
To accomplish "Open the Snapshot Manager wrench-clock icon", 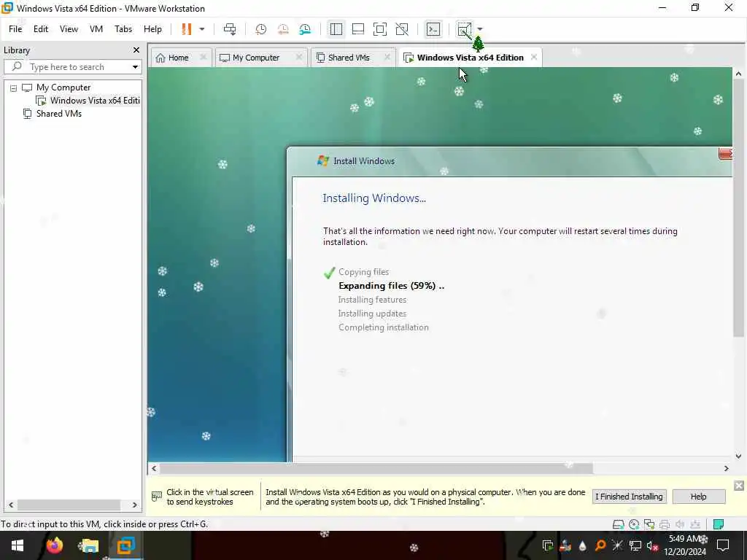I will [305, 29].
